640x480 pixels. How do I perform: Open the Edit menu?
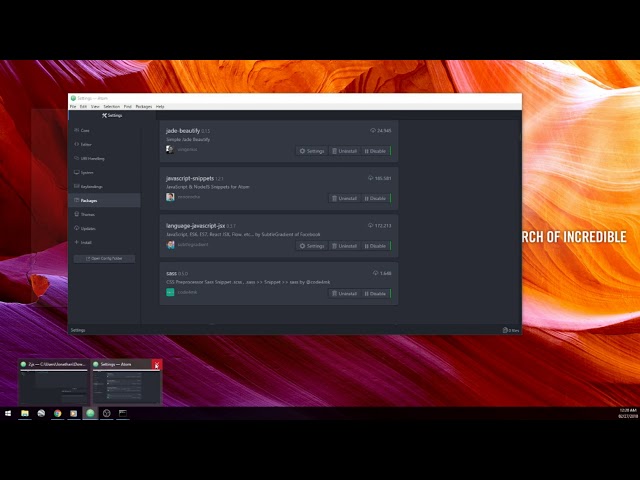click(x=83, y=107)
